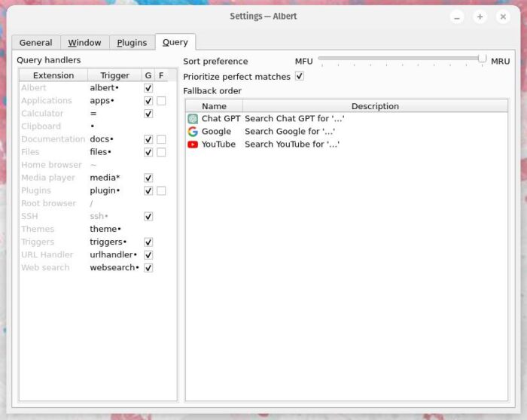
Task: Select the YouTube fallback name
Action: coord(218,145)
